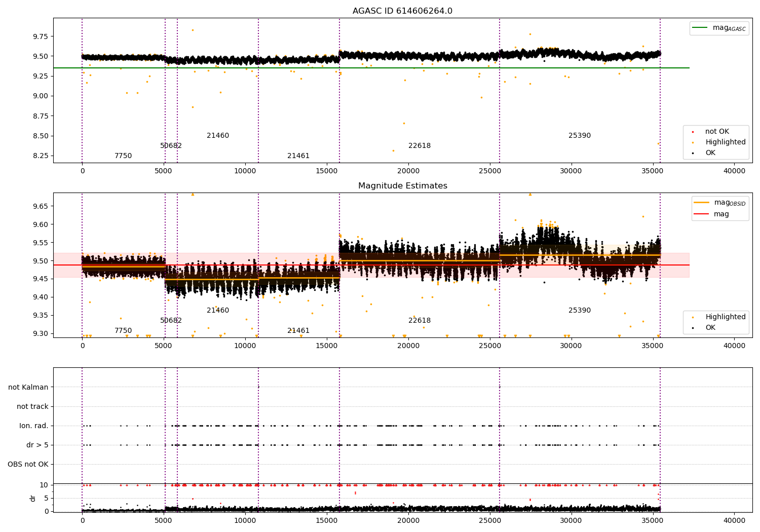Click label 7750 in the Magnitude Estimates plot
760x532 pixels.
[123, 331]
